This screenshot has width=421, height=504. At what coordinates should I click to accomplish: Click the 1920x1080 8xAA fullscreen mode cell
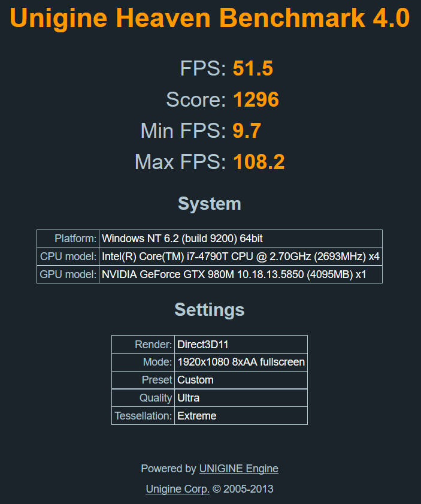(x=241, y=362)
